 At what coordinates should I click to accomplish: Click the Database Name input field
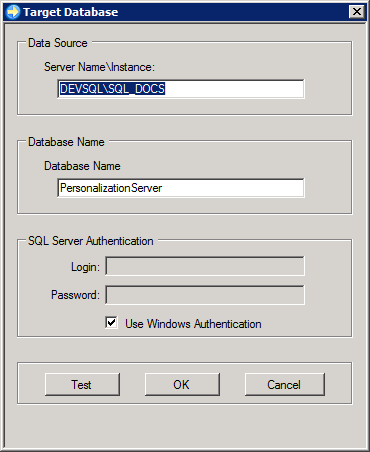(x=181, y=188)
